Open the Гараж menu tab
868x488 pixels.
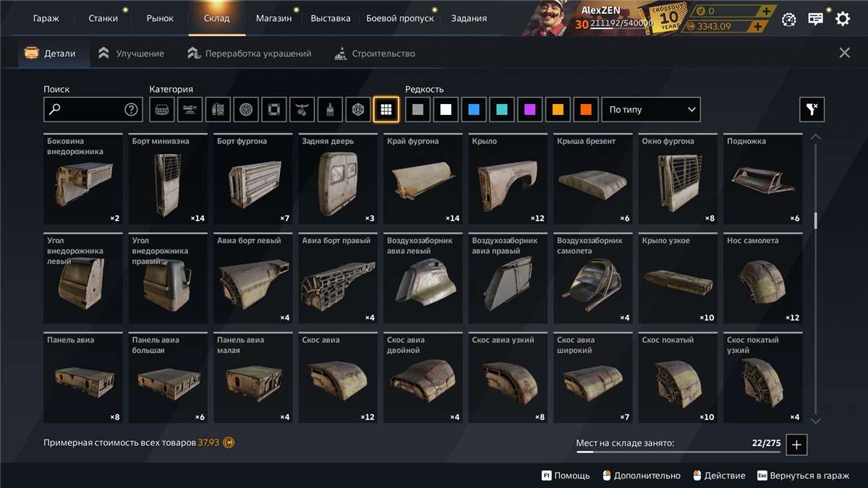46,18
